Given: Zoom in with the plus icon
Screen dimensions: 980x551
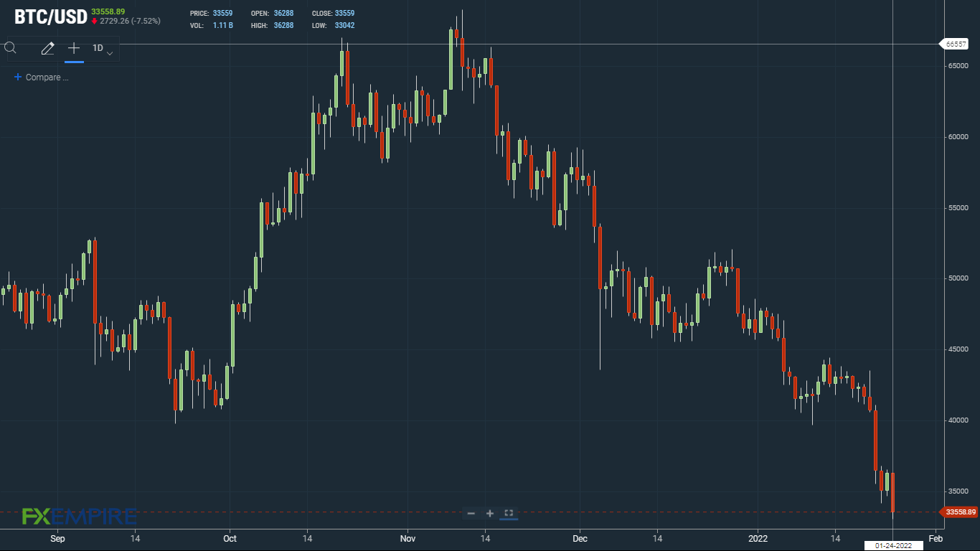Looking at the screenshot, I should click(490, 513).
